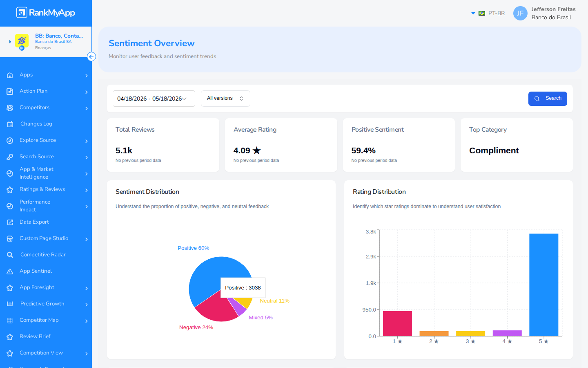Click the star icon beside Average Rating 4.09

pos(256,150)
